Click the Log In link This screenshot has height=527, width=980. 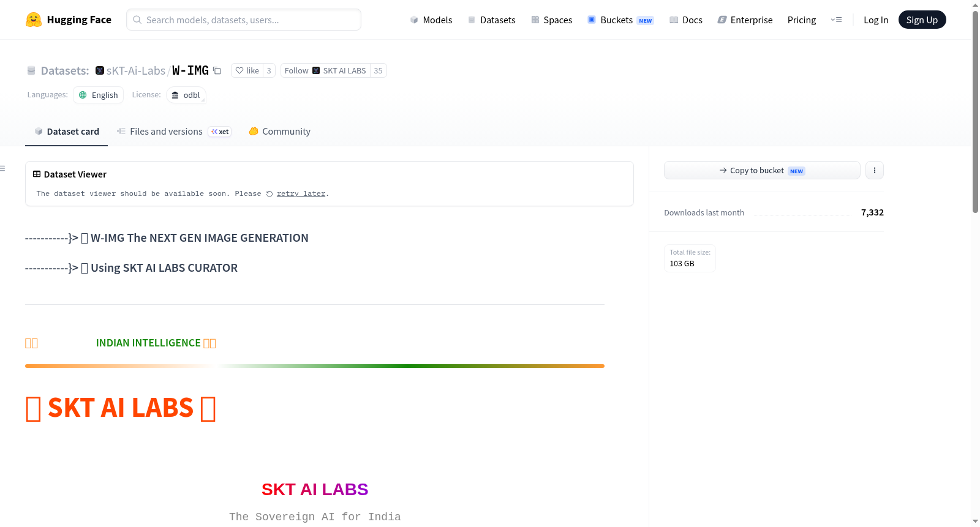pyautogui.click(x=876, y=20)
